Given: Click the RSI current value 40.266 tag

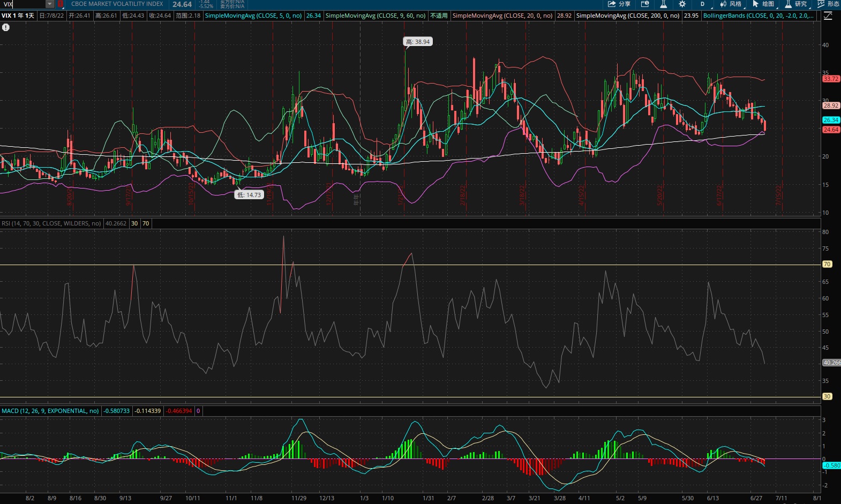Looking at the screenshot, I should (x=831, y=363).
